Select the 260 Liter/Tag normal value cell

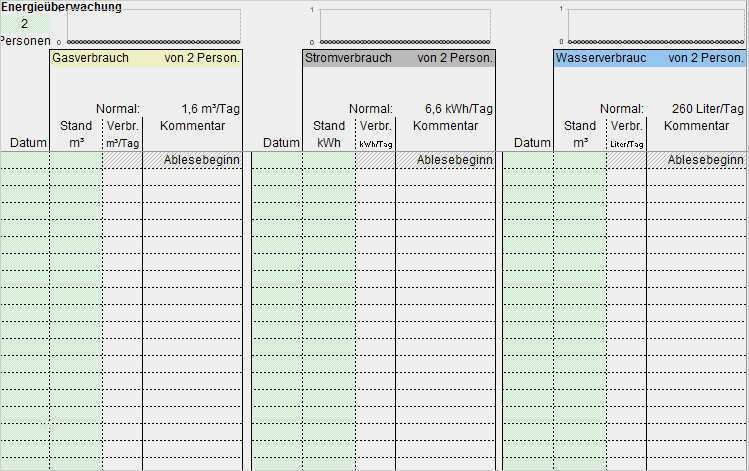(707, 109)
